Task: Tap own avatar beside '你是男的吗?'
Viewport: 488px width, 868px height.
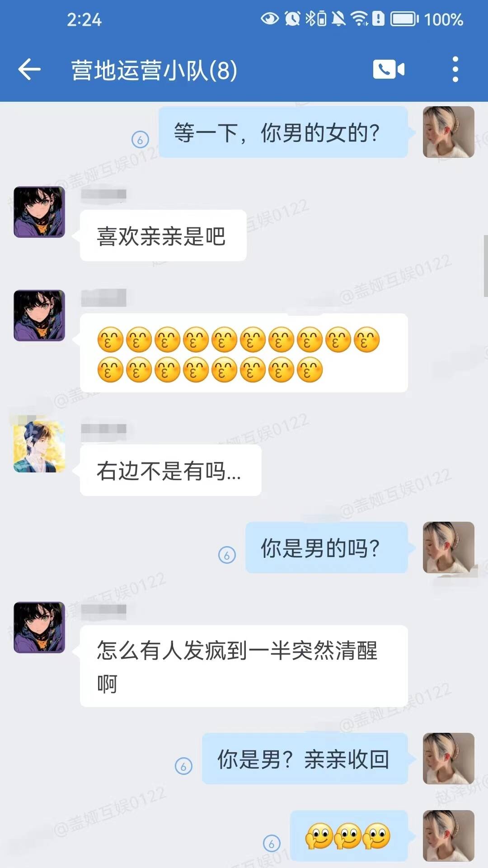Action: click(x=449, y=547)
